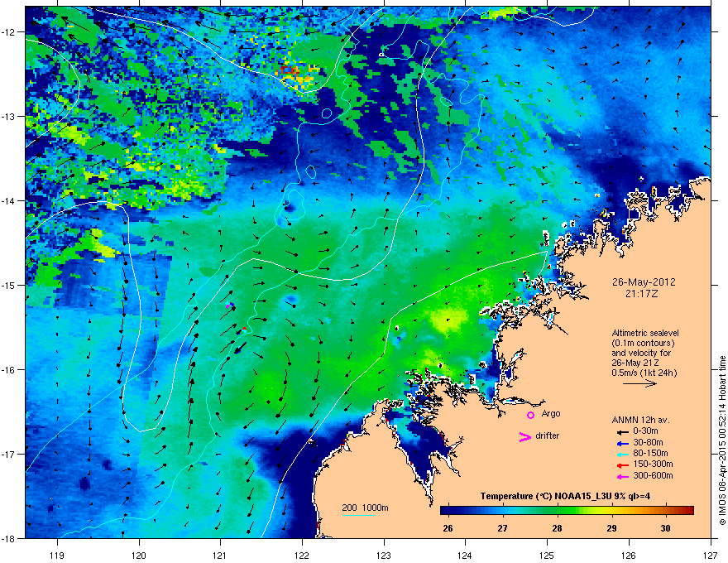Click latitude axis label -14
Screen dimensions: 728x563
pyautogui.click(x=8, y=200)
